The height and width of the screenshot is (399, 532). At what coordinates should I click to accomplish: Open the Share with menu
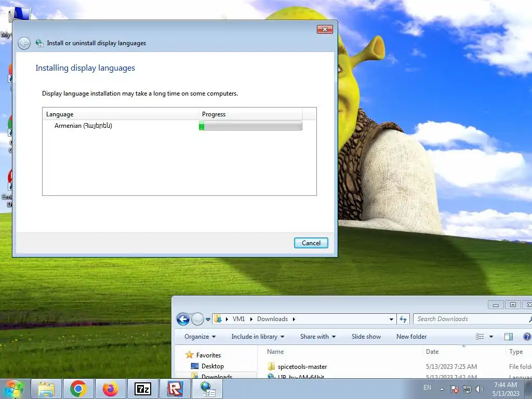318,337
